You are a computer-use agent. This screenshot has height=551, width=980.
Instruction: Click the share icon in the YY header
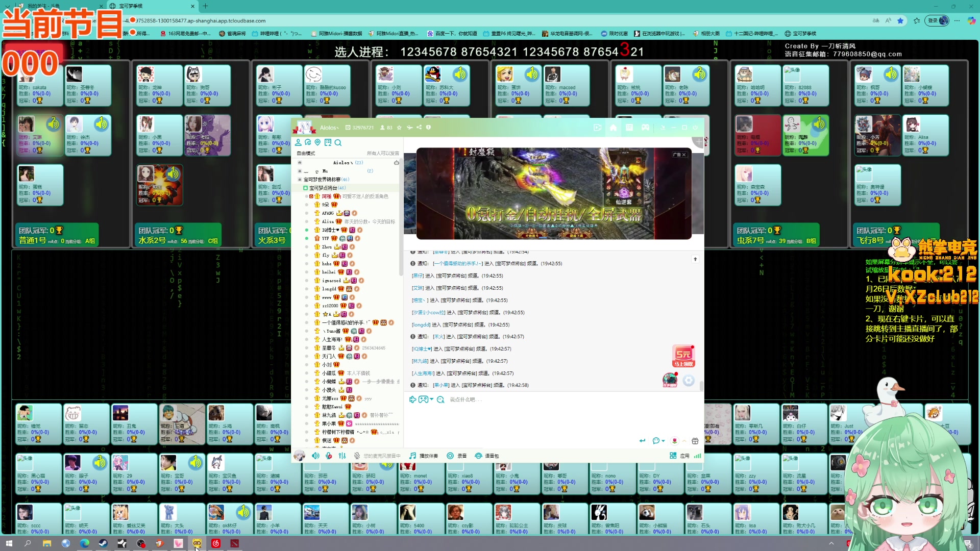click(419, 128)
